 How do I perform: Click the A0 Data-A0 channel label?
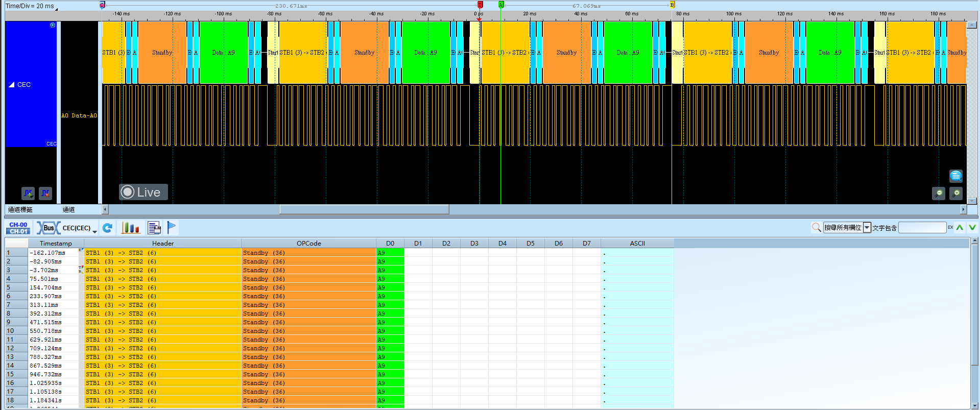pyautogui.click(x=79, y=116)
